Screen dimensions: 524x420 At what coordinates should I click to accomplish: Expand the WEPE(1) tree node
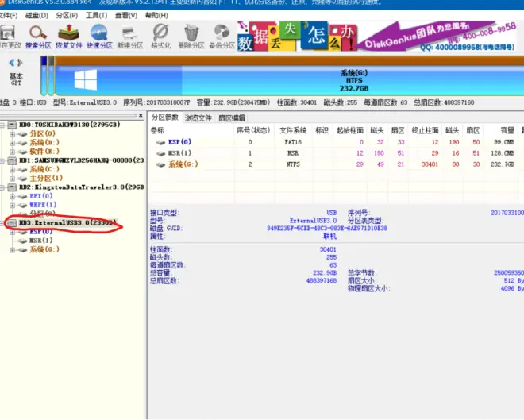click(x=13, y=205)
